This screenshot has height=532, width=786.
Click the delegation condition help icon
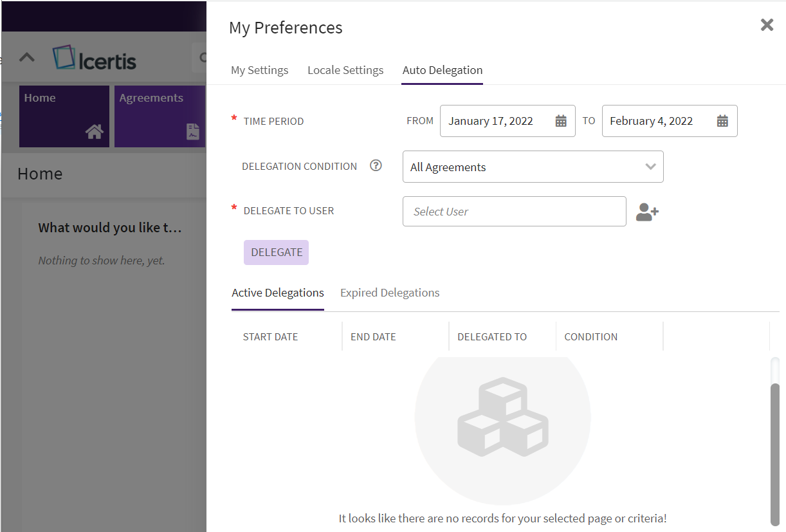pyautogui.click(x=376, y=166)
